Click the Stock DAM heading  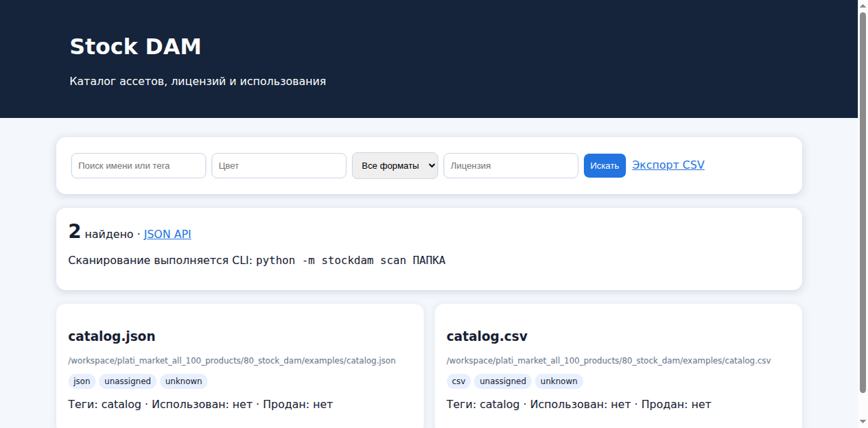click(x=136, y=47)
